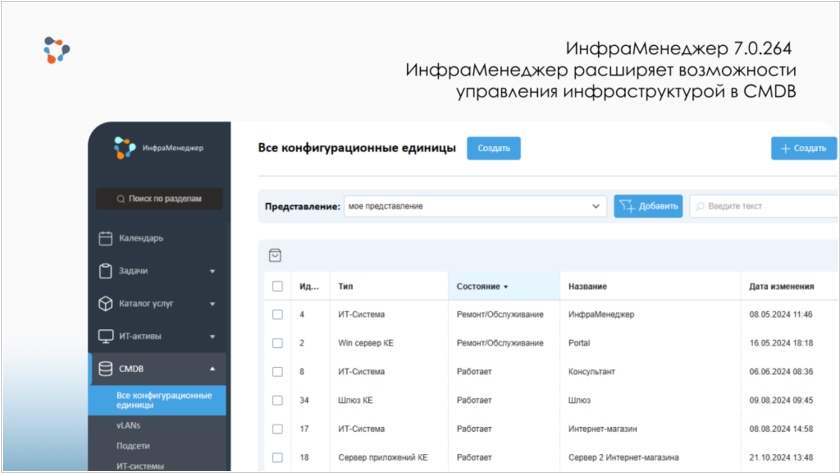
Task: Click the + Создать button at top right
Action: click(803, 148)
